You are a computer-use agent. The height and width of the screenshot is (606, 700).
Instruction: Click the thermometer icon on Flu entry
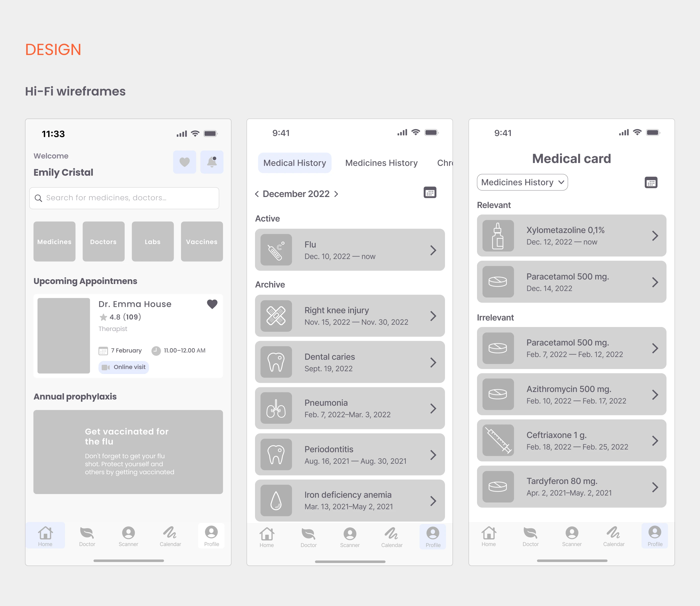(x=276, y=249)
